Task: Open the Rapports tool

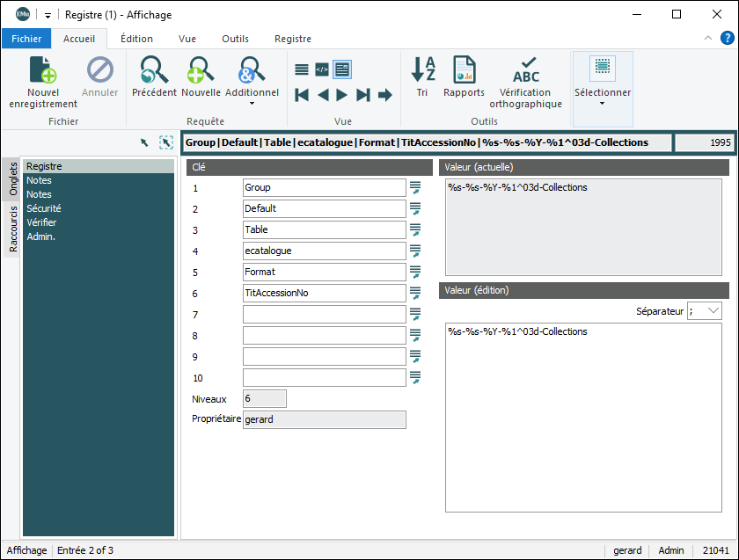Action: click(464, 70)
